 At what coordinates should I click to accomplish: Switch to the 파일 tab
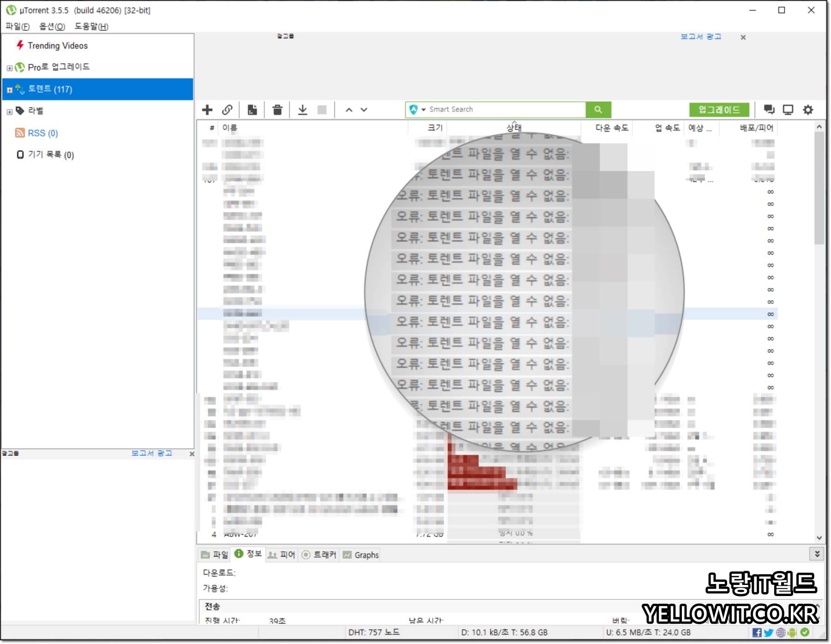click(215, 555)
